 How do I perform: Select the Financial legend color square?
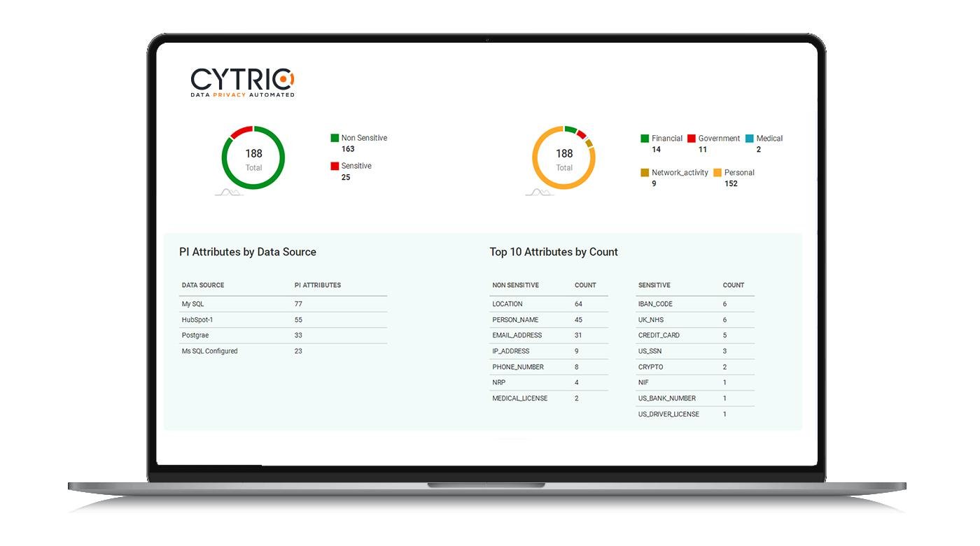tap(645, 139)
